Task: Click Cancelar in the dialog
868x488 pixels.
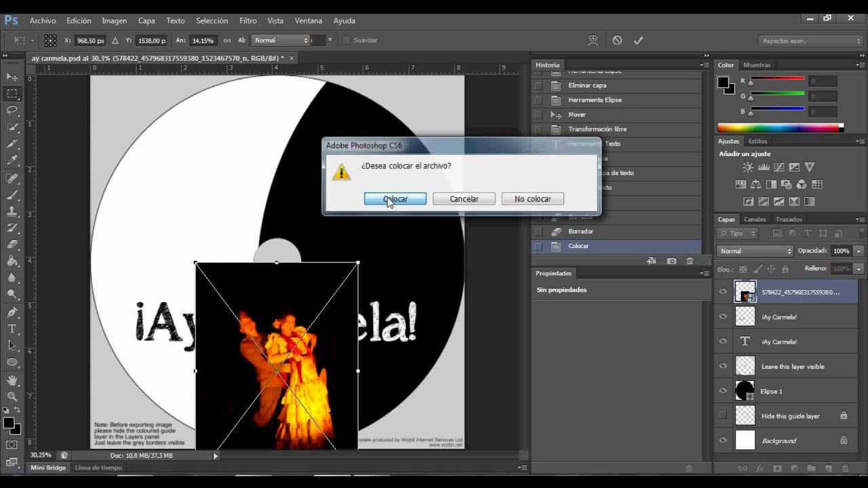Action: 464,199
